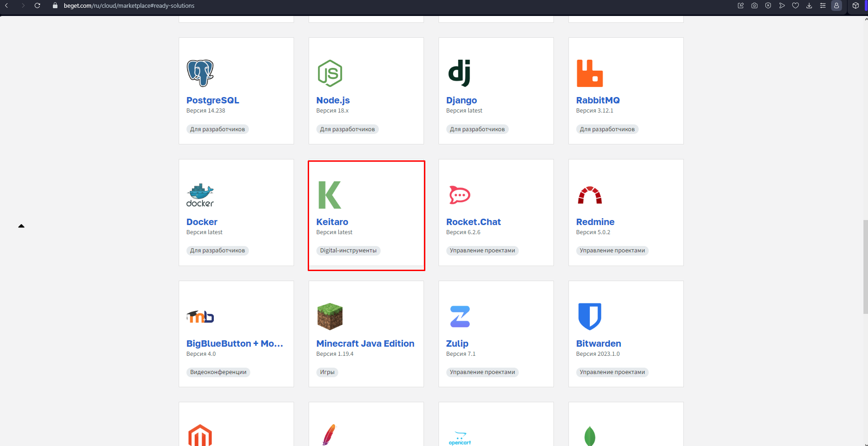Open the Rocket.Chat solution link

pos(474,222)
